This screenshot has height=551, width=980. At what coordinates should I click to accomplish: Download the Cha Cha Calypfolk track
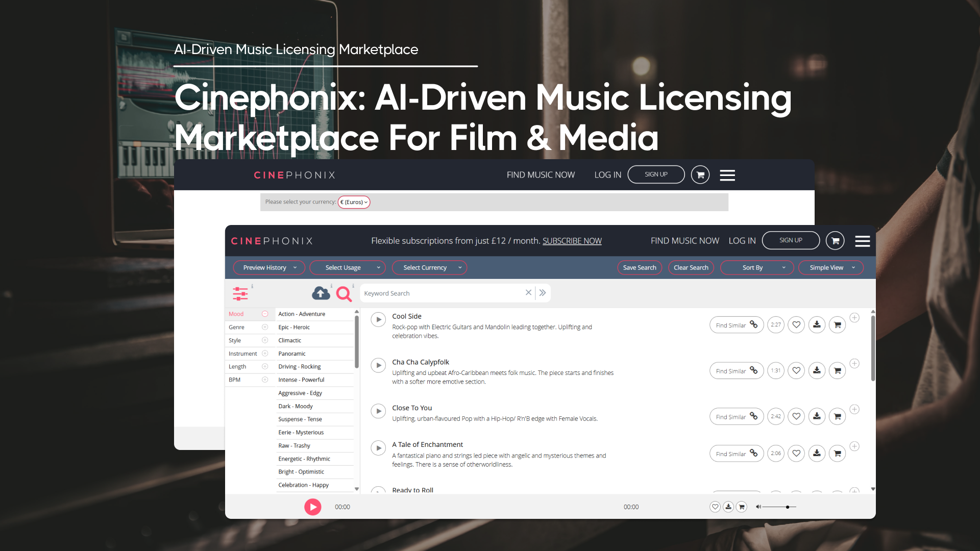coord(817,371)
